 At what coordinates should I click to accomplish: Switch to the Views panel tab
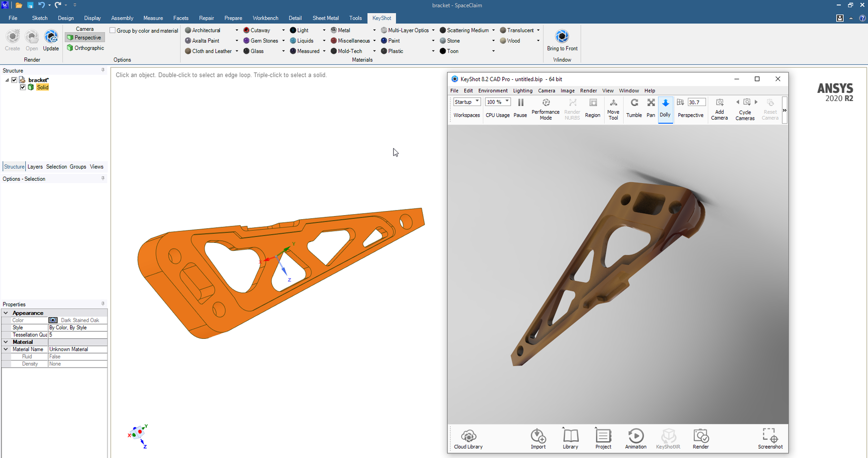click(x=96, y=167)
